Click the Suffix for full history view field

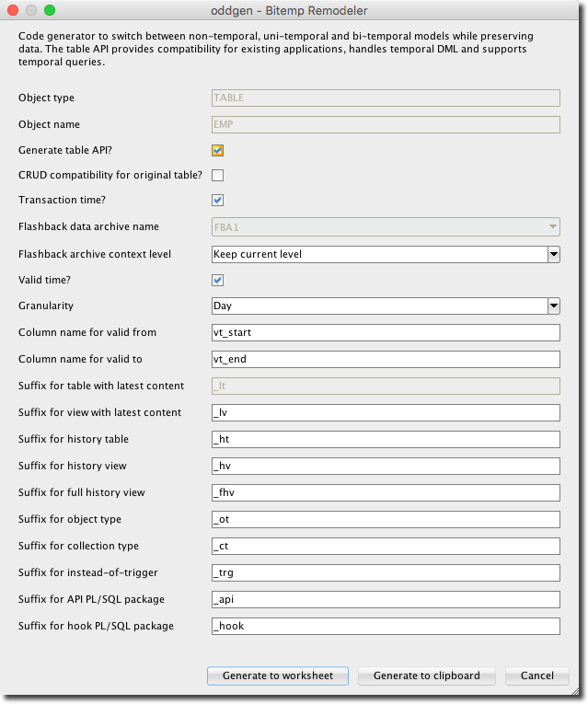[x=386, y=492]
